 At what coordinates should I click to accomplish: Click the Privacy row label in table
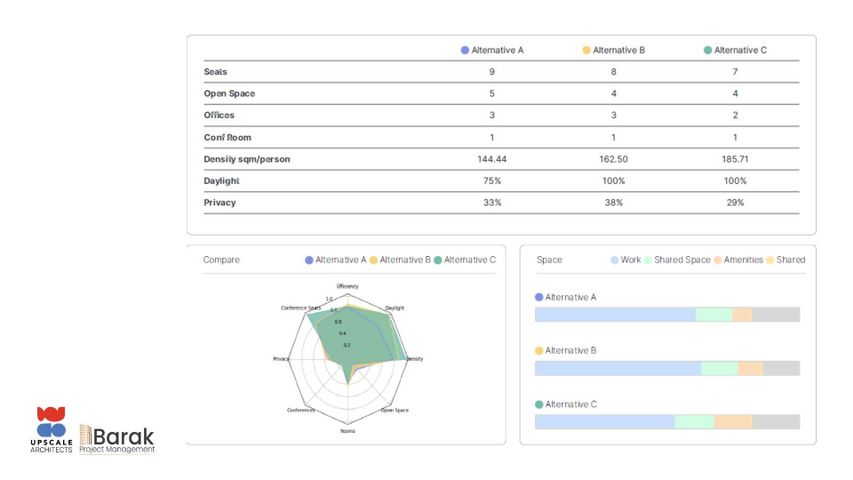pyautogui.click(x=219, y=202)
